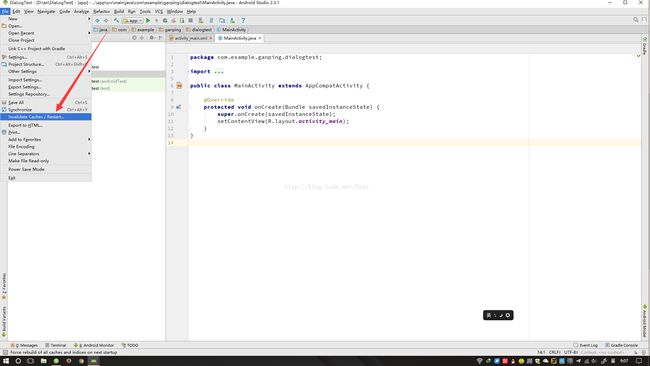Close the activity_main.xml editor tab

pyautogui.click(x=211, y=38)
